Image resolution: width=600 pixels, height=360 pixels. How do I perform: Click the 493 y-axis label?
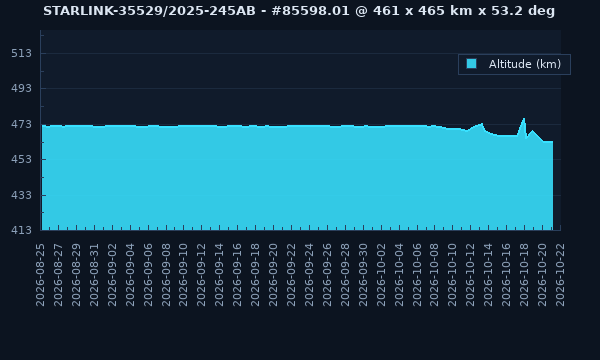click(x=21, y=88)
